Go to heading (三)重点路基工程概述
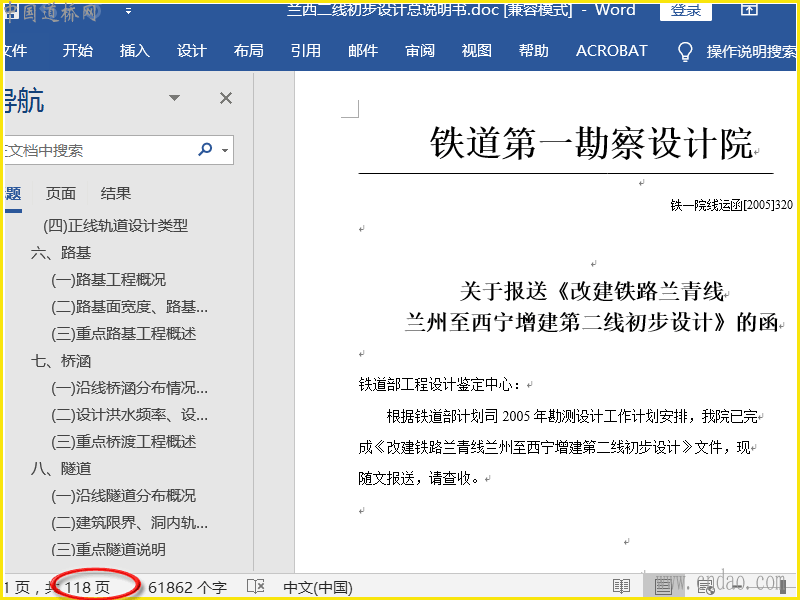The image size is (800, 600). (x=124, y=334)
